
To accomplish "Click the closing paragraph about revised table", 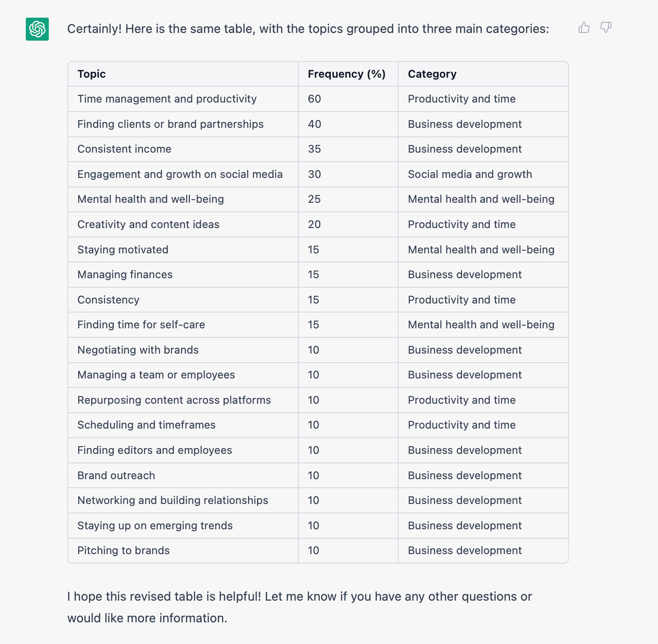I will coord(300,607).
